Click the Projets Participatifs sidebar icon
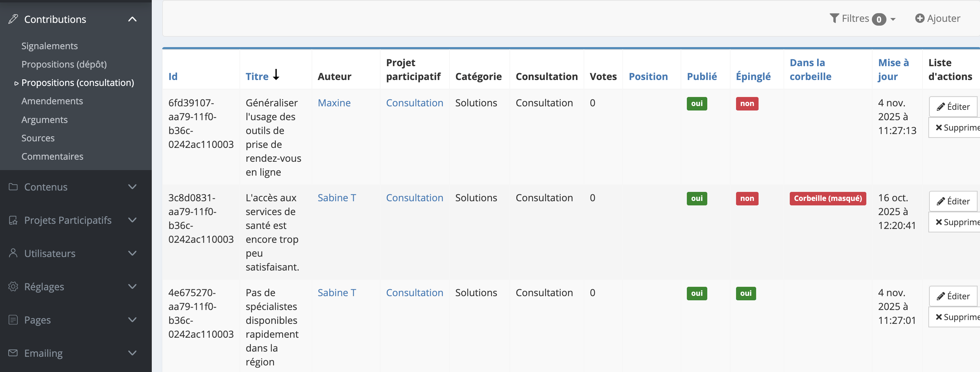Screen dimensions: 980x372 13,220
